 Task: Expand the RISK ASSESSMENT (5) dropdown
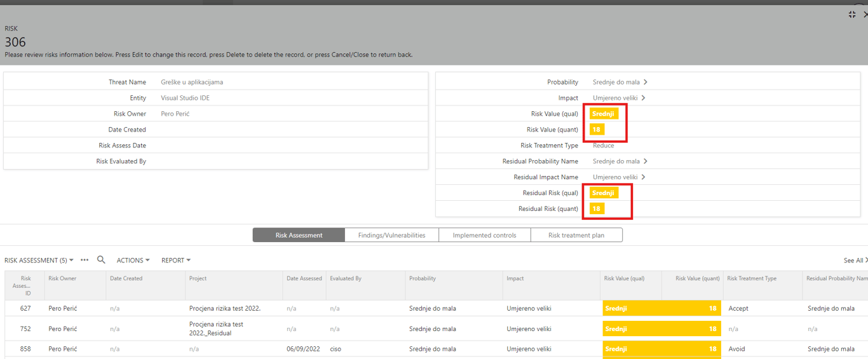(39, 260)
